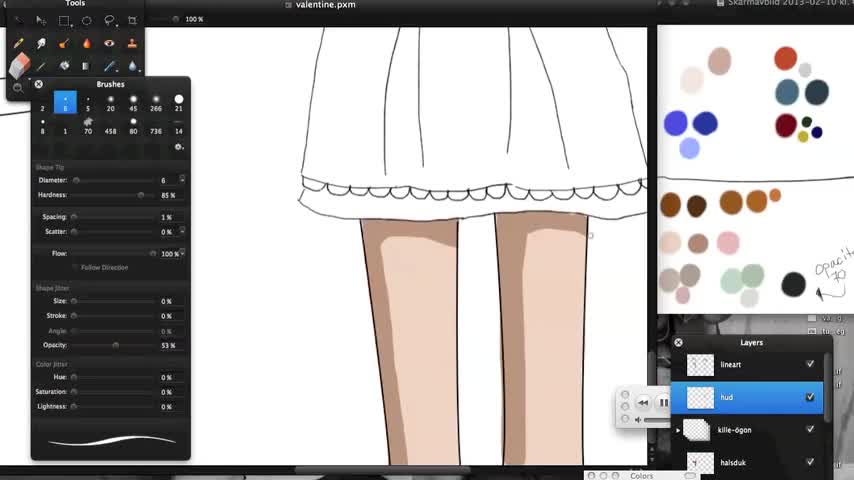The height and width of the screenshot is (480, 854).
Task: Hide the hud layer
Action: pos(810,397)
